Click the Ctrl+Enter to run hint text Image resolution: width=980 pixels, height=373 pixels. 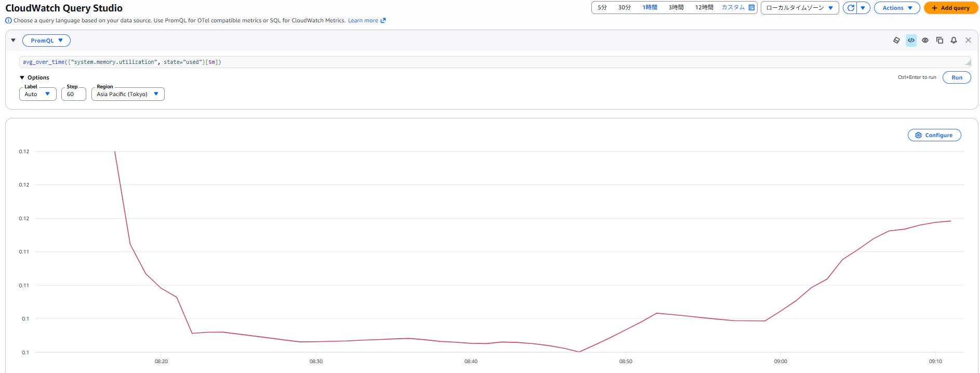point(917,77)
